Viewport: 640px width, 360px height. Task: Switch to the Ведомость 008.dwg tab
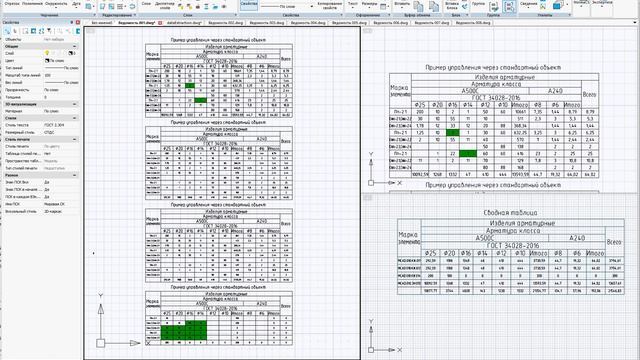coord(473,23)
